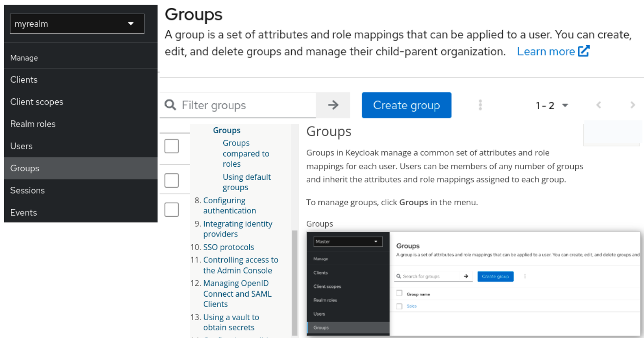The width and height of the screenshot is (644, 338).
Task: Tick the first checkbox in the groups table
Action: pyautogui.click(x=172, y=146)
